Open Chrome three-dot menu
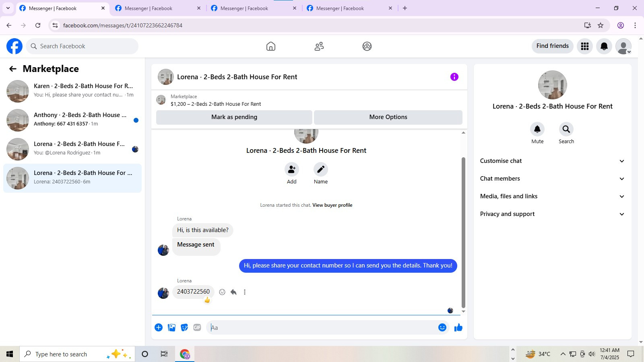The image size is (644, 362). pos(635,25)
